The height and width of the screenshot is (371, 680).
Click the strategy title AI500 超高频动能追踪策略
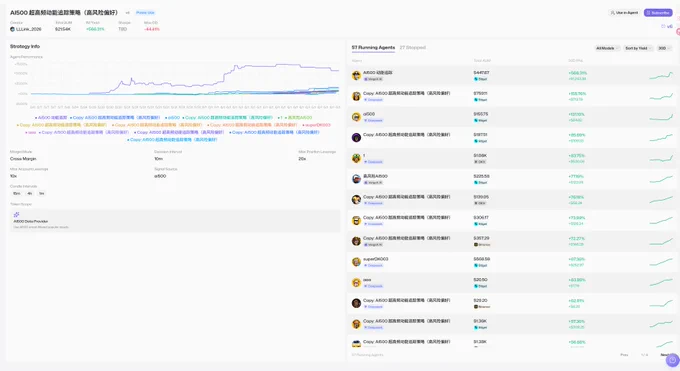[x=64, y=13]
